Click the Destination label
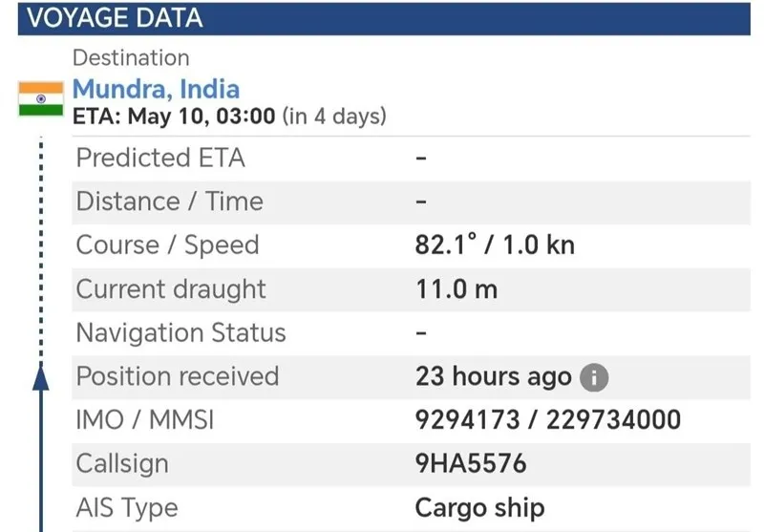The width and height of the screenshot is (764, 532). [x=131, y=58]
